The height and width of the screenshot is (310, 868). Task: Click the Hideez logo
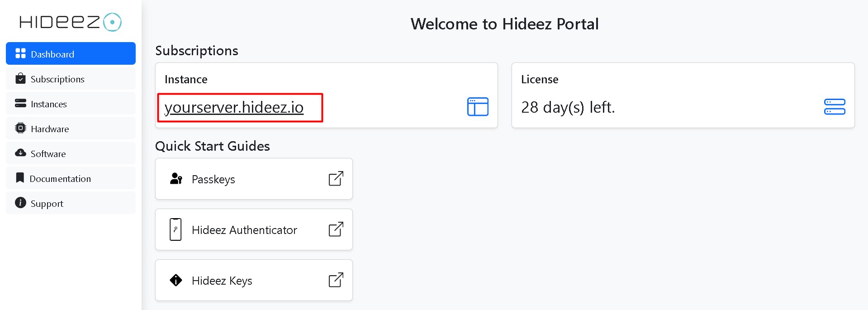coord(70,22)
